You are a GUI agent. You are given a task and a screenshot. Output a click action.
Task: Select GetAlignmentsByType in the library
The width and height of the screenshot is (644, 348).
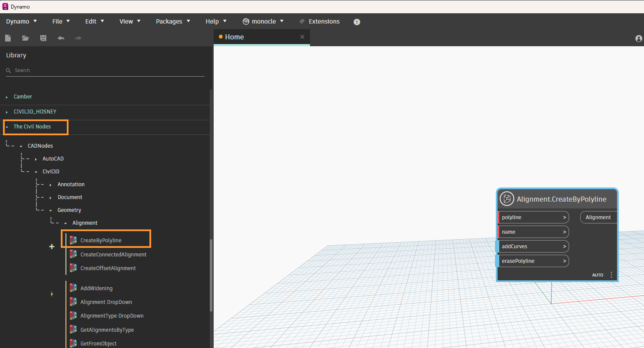[107, 330]
